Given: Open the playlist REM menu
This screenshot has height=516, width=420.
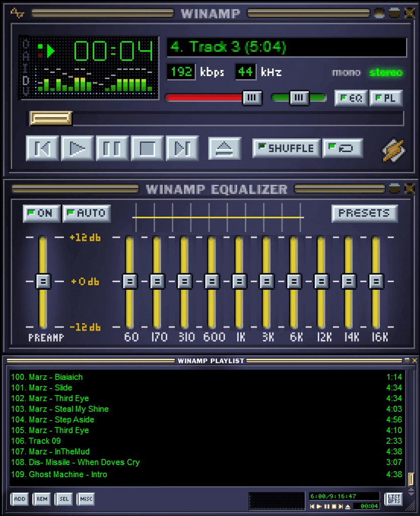Looking at the screenshot, I should click(42, 499).
